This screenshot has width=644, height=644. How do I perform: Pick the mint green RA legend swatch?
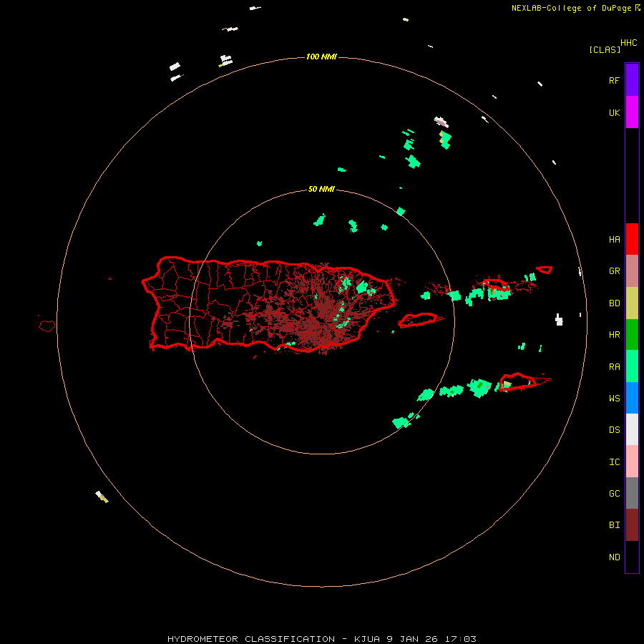pos(632,366)
